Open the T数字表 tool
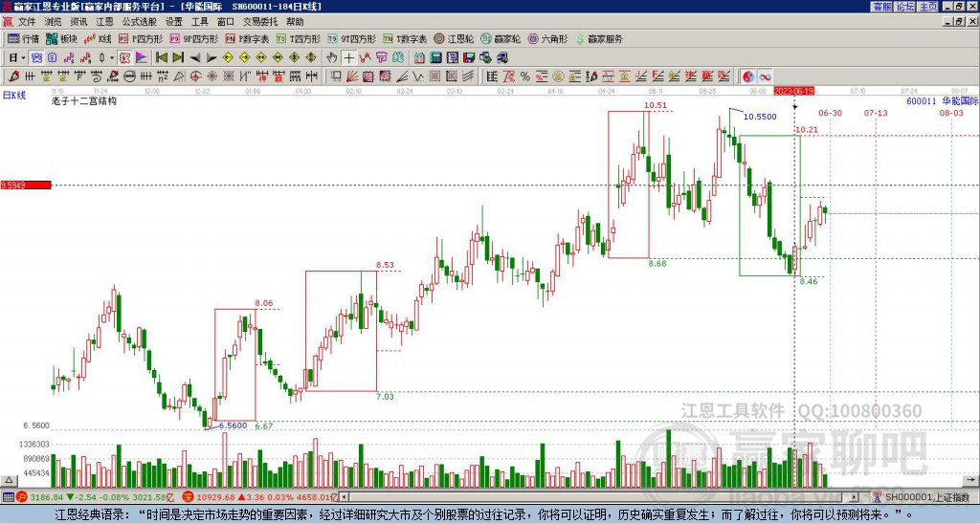This screenshot has height=524, width=980. 405,38
